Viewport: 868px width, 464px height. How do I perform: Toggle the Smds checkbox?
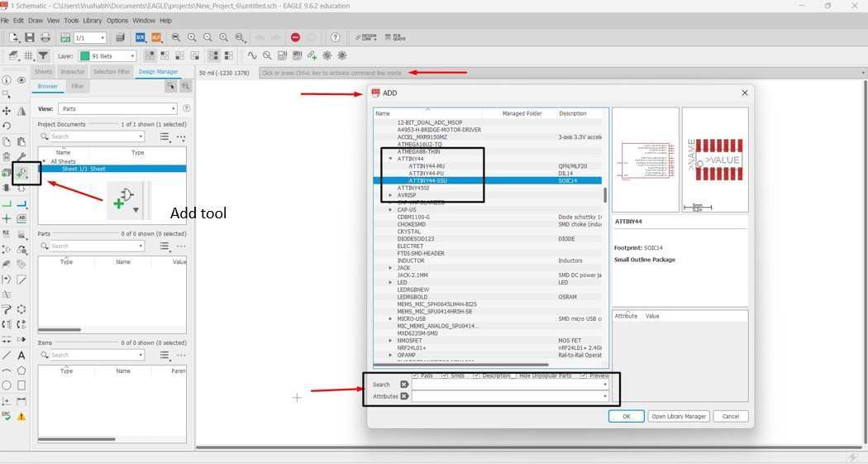point(445,376)
